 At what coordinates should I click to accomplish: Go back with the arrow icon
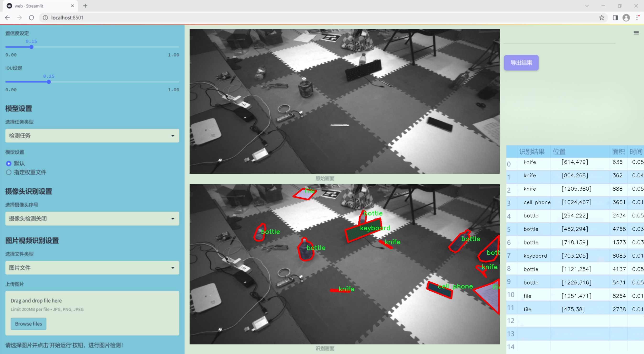click(x=7, y=18)
